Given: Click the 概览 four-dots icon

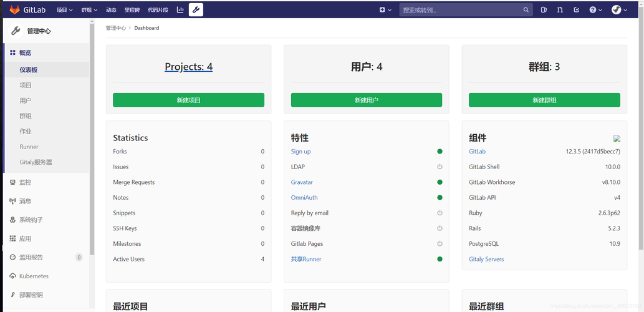Looking at the screenshot, I should pyautogui.click(x=12, y=52).
